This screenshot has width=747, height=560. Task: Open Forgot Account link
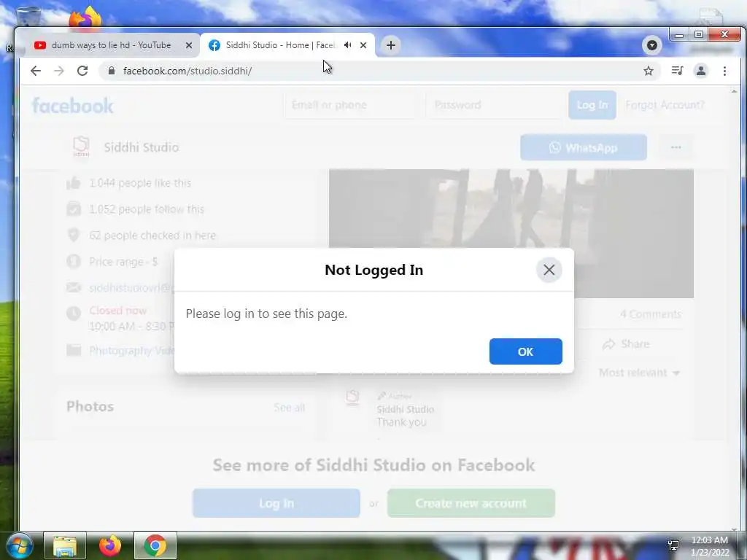665,105
